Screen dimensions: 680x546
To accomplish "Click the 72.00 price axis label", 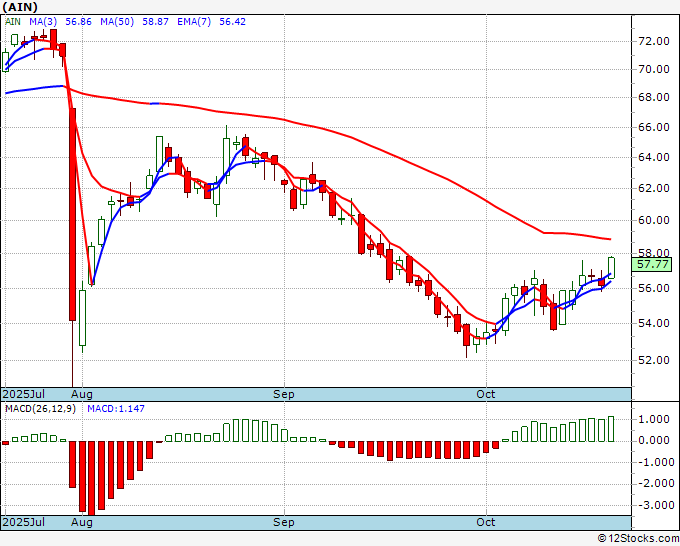I will [654, 41].
